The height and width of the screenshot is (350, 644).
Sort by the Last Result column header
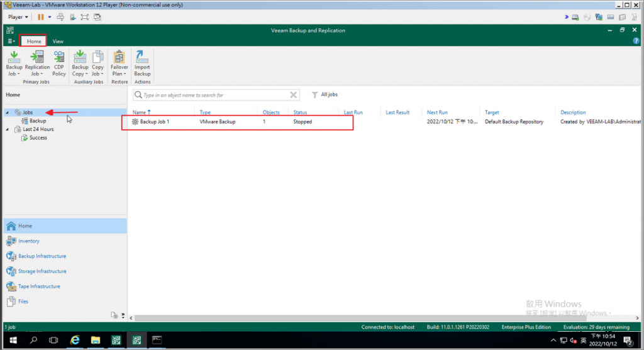(x=397, y=112)
